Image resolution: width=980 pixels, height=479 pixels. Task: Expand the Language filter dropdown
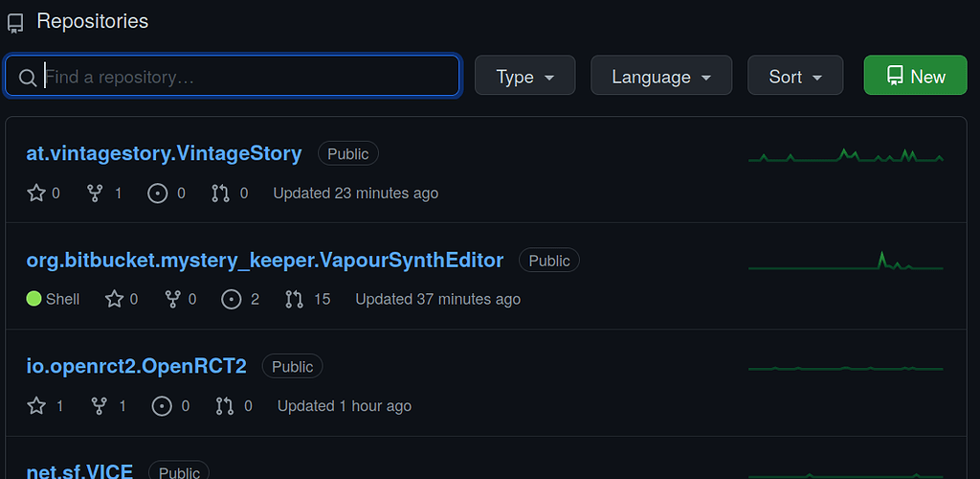[x=661, y=76]
